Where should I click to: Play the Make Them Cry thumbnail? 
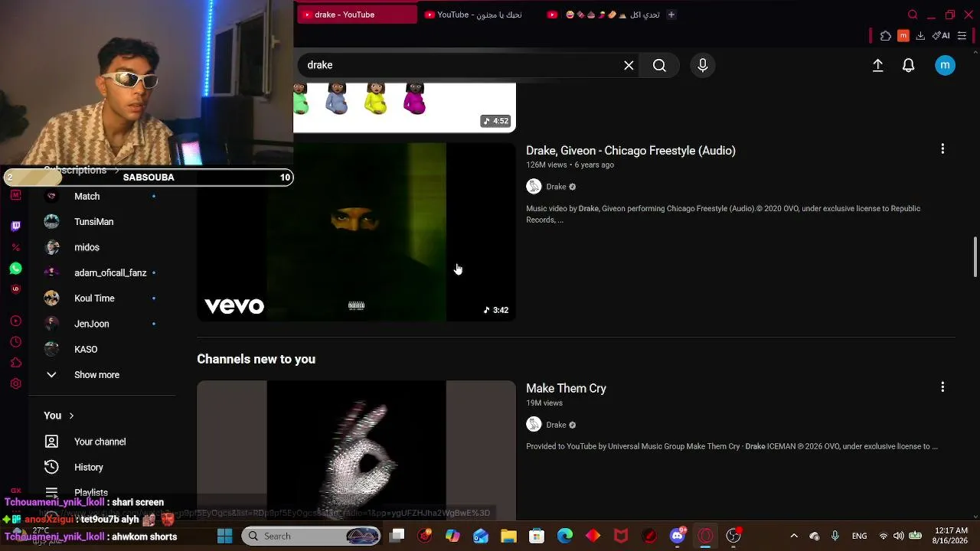356,450
